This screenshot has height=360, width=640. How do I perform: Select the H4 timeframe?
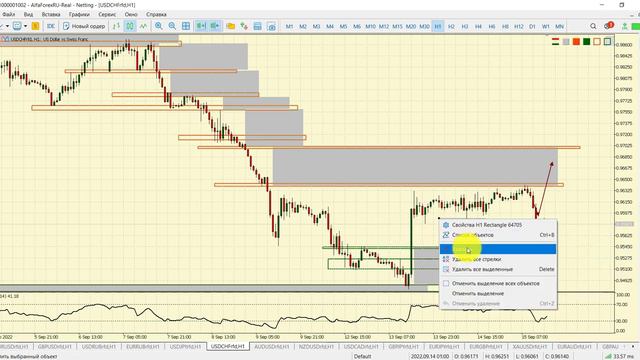[478, 26]
